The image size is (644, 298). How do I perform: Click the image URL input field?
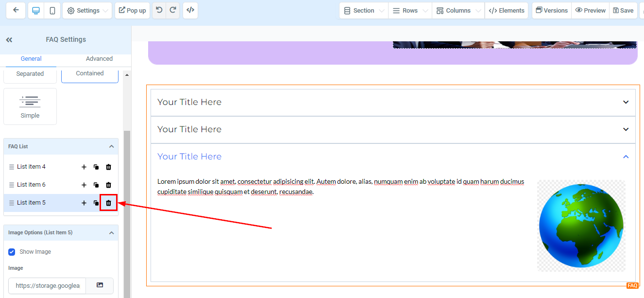click(x=47, y=286)
